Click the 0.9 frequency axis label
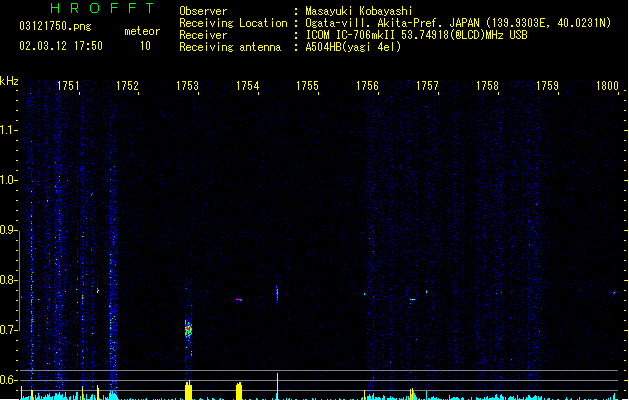Viewport: 629px width, 400px height. point(8,230)
